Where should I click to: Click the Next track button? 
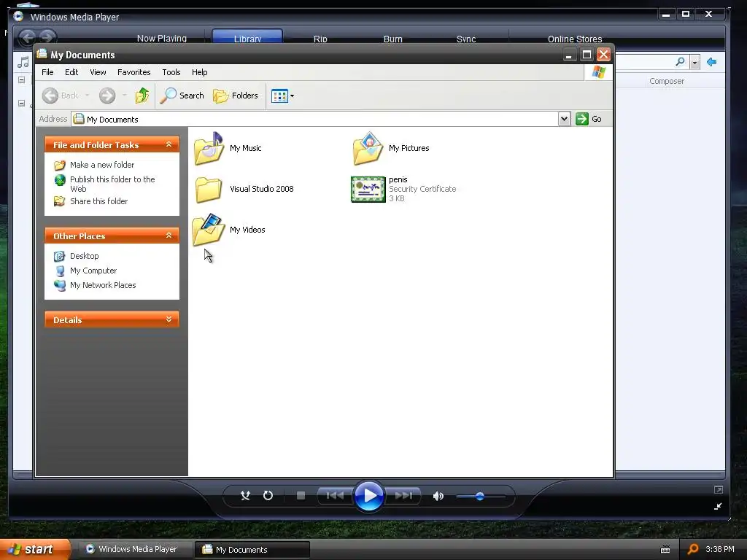(x=403, y=496)
